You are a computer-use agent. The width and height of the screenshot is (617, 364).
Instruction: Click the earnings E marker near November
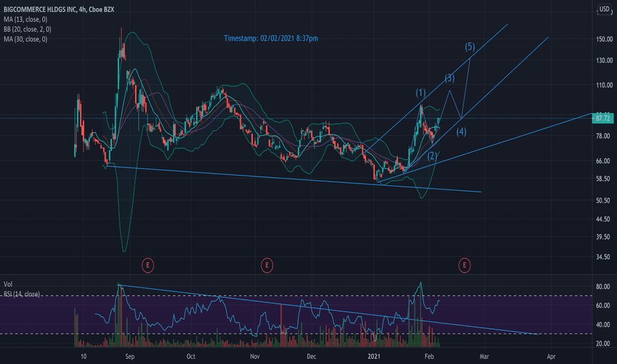pyautogui.click(x=267, y=265)
